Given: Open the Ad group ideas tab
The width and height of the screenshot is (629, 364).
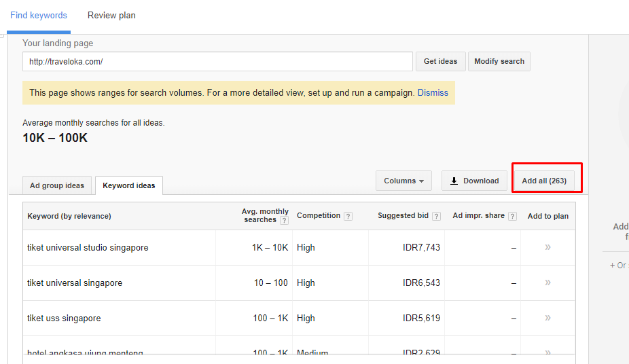Looking at the screenshot, I should pos(57,185).
